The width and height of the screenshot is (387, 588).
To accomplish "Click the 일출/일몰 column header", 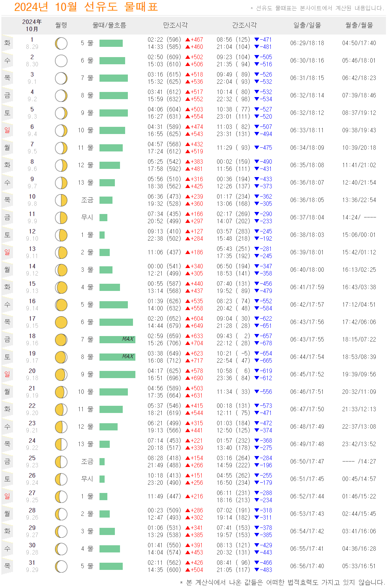I will [x=307, y=25].
